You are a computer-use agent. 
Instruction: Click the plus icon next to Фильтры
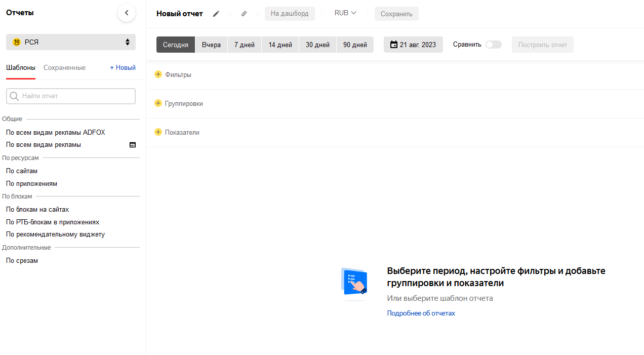coord(158,74)
